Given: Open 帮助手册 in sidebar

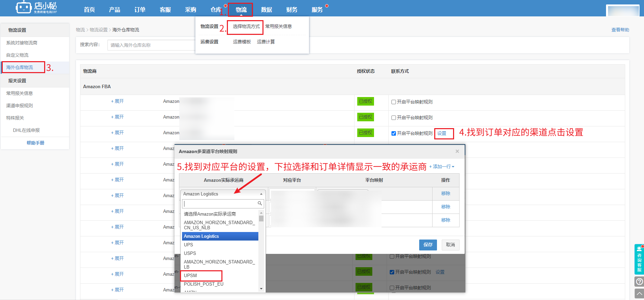Looking at the screenshot, I should (36, 143).
